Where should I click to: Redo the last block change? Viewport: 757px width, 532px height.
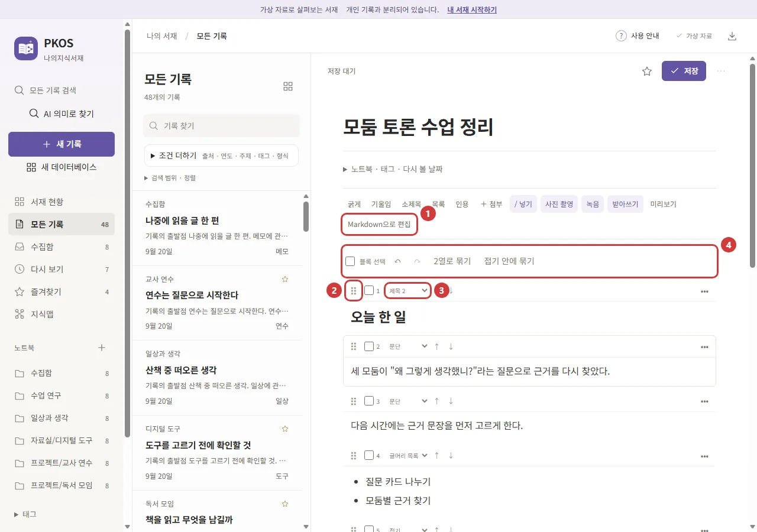click(417, 261)
